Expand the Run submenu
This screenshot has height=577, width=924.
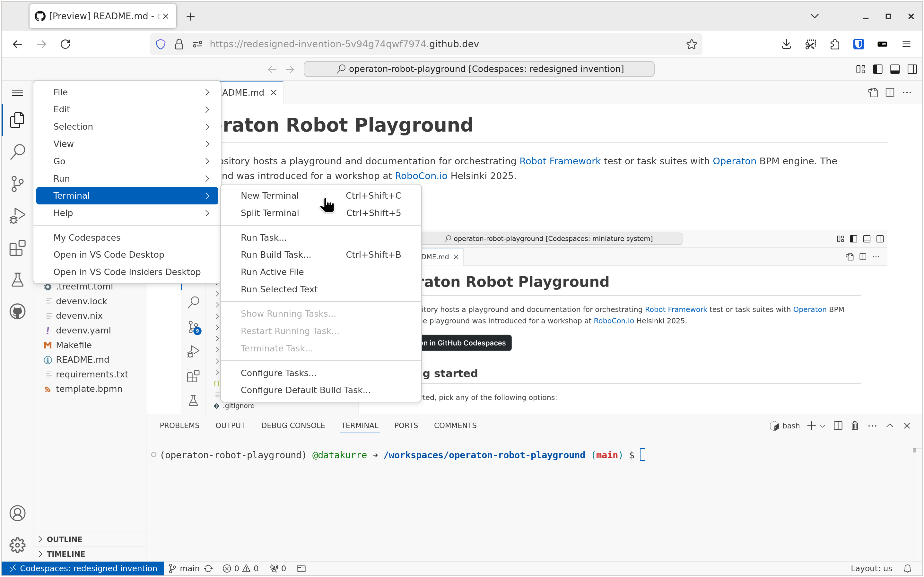(x=127, y=179)
